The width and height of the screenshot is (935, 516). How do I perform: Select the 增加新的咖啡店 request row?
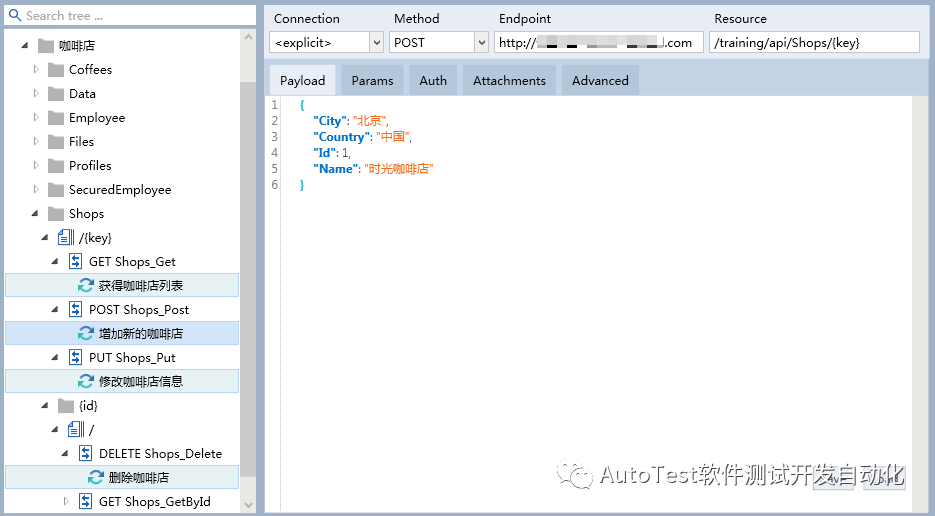[x=122, y=333]
